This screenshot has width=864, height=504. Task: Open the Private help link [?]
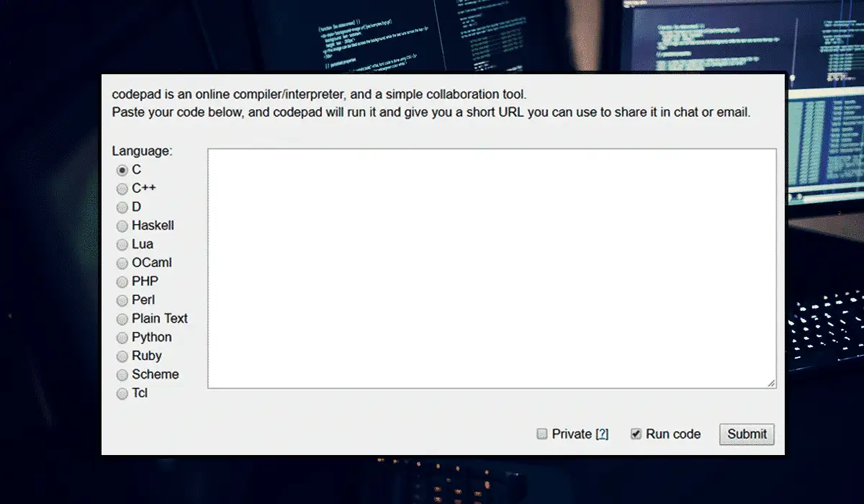[x=603, y=433]
